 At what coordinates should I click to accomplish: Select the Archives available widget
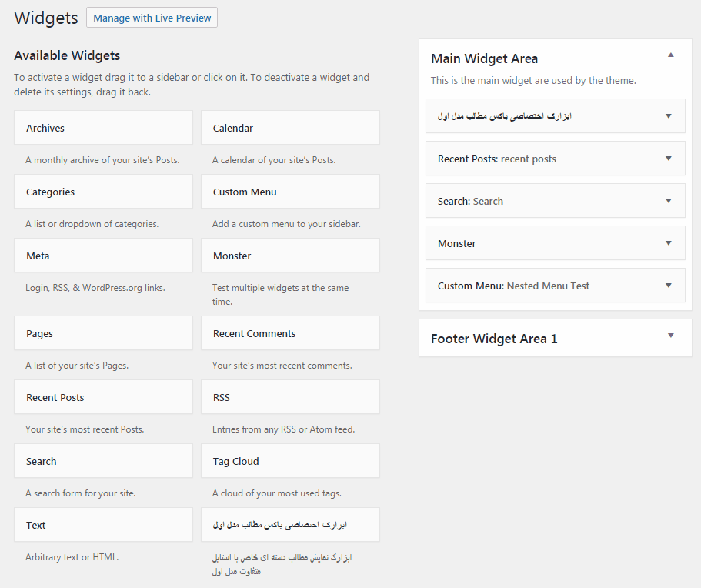[103, 128]
